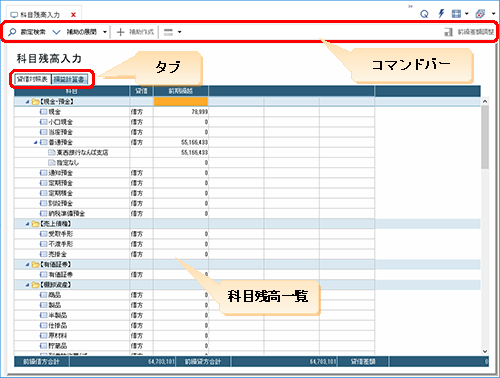The width and height of the screenshot is (500, 378).
Task: Select the 科目残高入力 document tab
Action: 40,15
